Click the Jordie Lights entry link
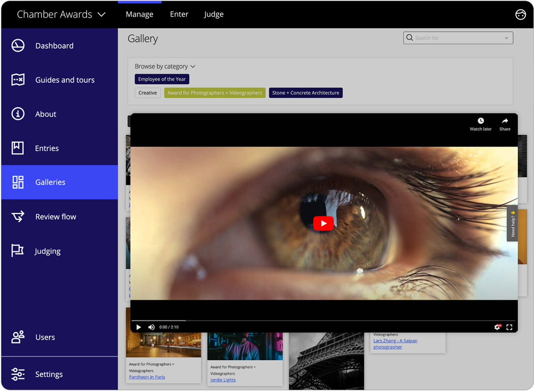Viewport: 534px width, 392px height. click(x=223, y=380)
